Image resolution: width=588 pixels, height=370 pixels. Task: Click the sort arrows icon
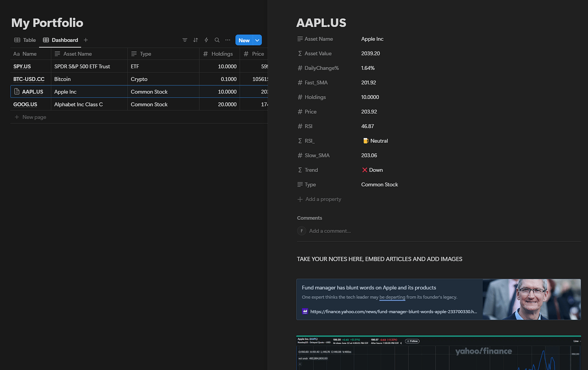click(x=195, y=40)
